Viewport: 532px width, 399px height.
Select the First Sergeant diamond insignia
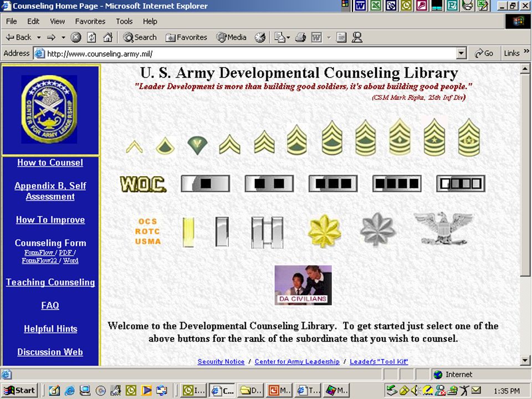coord(400,137)
